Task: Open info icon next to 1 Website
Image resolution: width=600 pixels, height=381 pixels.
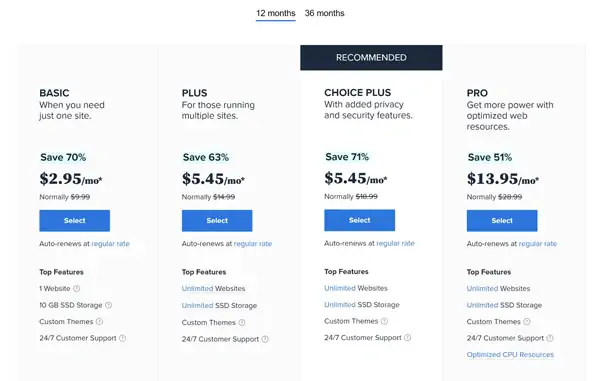Action: (x=77, y=288)
